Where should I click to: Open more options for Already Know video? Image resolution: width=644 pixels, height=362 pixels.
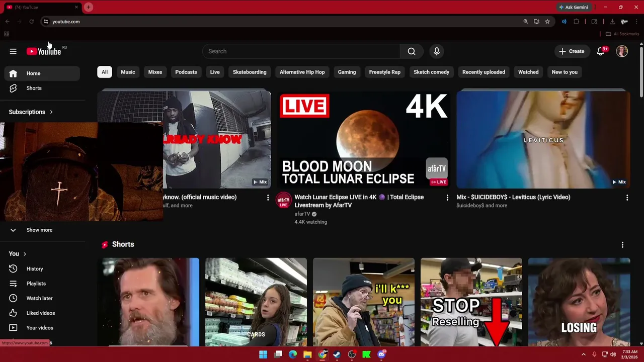point(268,198)
